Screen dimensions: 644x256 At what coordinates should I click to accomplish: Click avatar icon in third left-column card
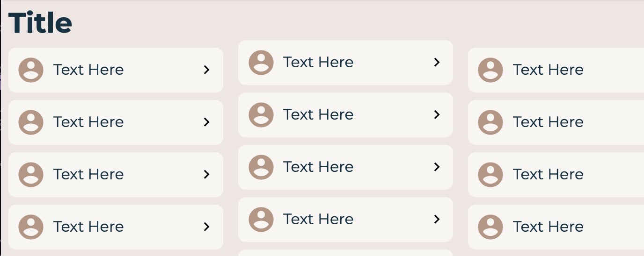31,175
